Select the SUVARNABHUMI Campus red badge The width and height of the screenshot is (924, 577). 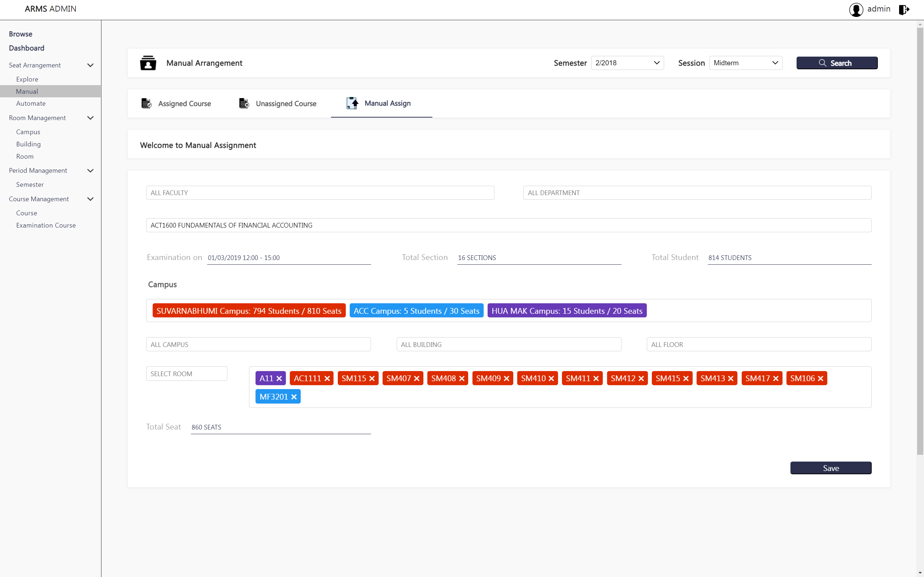coord(249,310)
